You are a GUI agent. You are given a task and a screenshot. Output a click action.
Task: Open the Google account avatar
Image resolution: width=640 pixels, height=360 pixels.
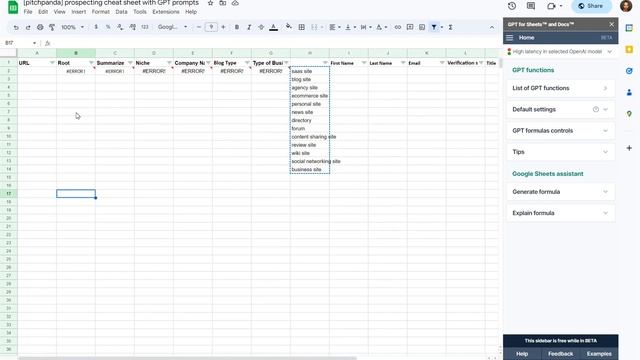[x=626, y=6]
